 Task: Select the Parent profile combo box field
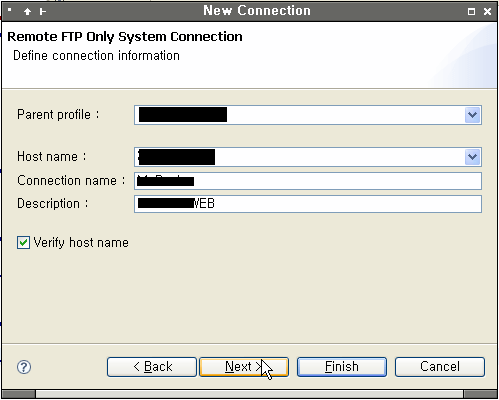coord(308,115)
